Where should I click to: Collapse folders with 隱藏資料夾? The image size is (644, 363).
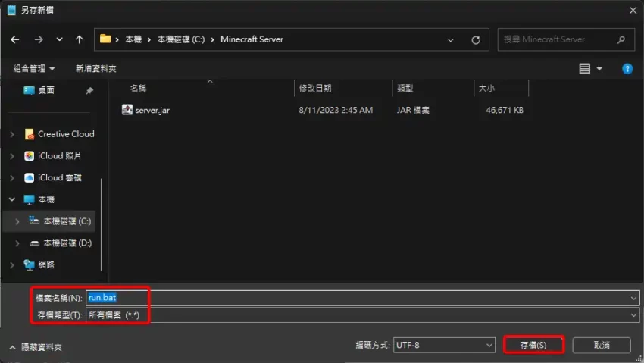click(x=36, y=347)
